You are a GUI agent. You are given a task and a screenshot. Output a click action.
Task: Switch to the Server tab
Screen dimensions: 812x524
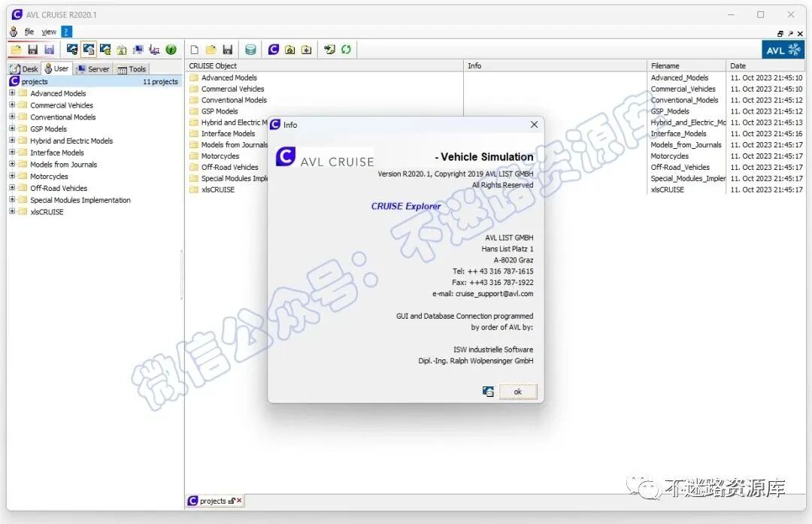(x=93, y=69)
